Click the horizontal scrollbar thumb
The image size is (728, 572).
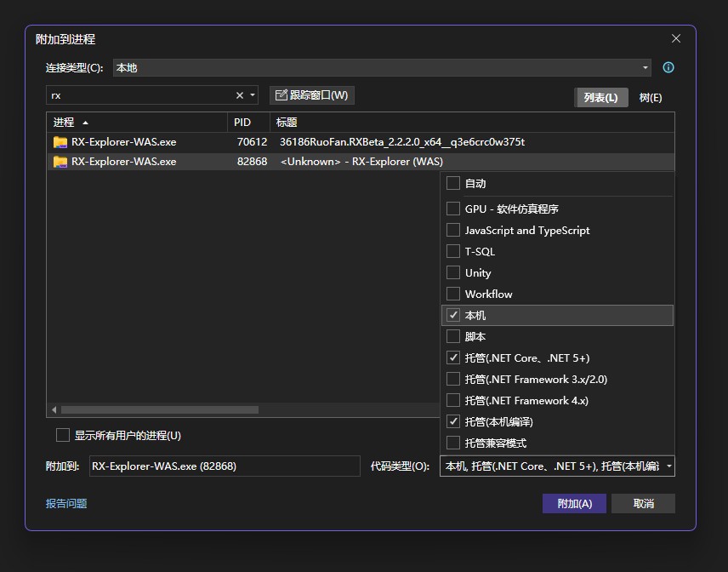pos(160,409)
